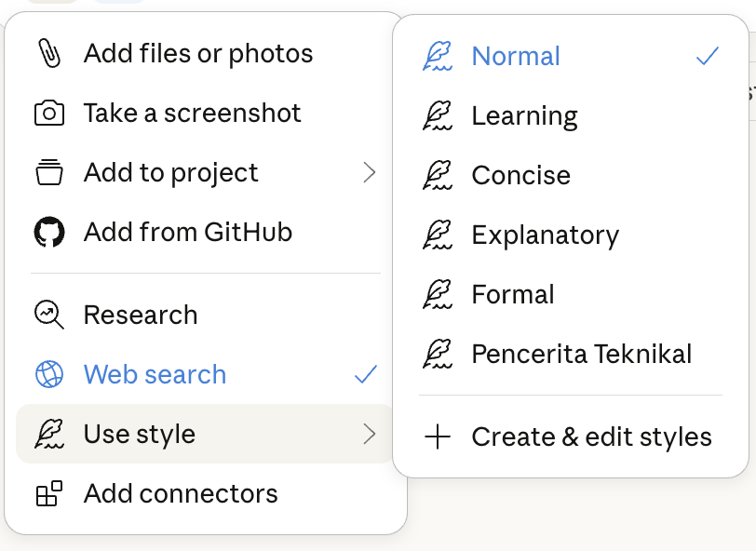The width and height of the screenshot is (756, 551).
Task: Click the checkmark next to Normal style
Action: pos(708,56)
